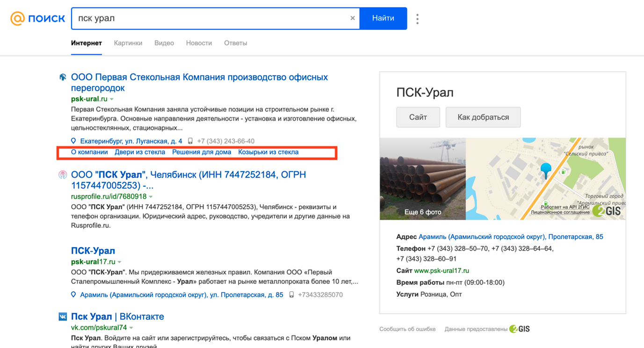This screenshot has width=644, height=348.
Task: Open the psk-ural.ru green URL
Action: 89,99
